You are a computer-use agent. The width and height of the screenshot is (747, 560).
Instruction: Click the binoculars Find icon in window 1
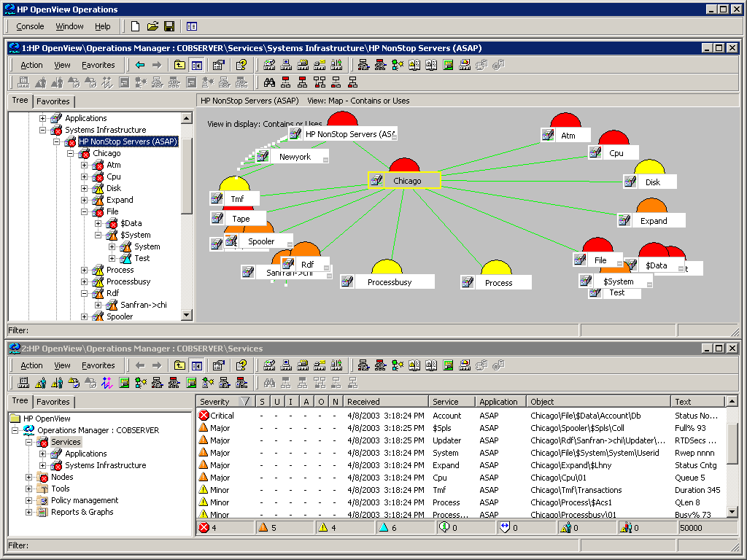point(270,83)
